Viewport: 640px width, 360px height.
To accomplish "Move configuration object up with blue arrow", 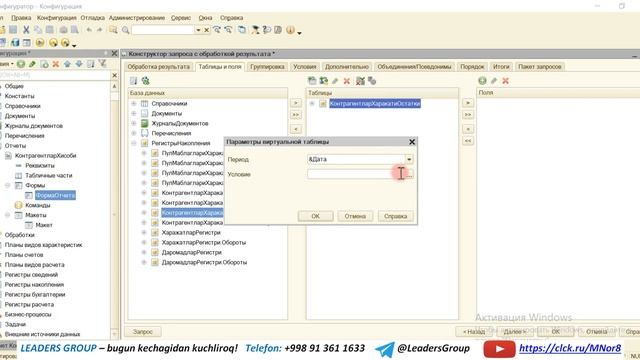I will click(x=67, y=64).
